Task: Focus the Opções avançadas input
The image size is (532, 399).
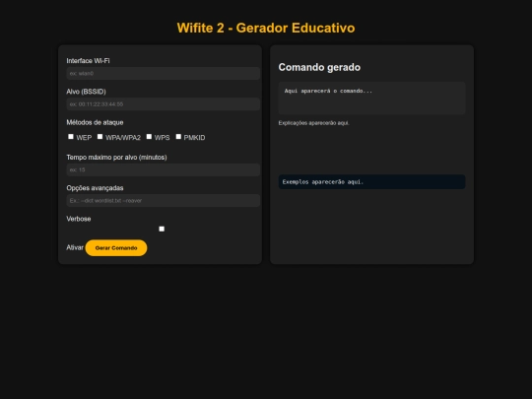Action: tap(164, 201)
